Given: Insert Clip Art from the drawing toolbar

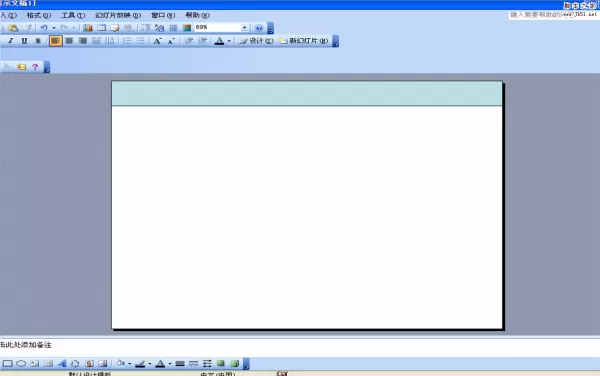Looking at the screenshot, I should tap(89, 364).
